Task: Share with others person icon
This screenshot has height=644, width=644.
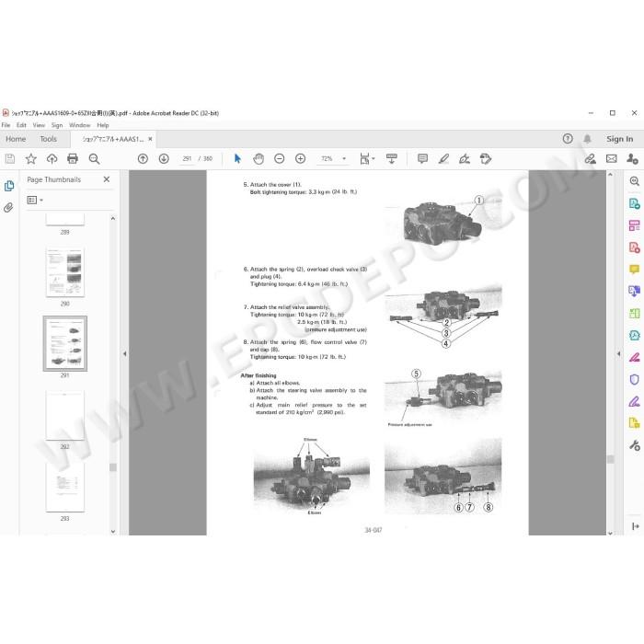Action: pyautogui.click(x=633, y=158)
